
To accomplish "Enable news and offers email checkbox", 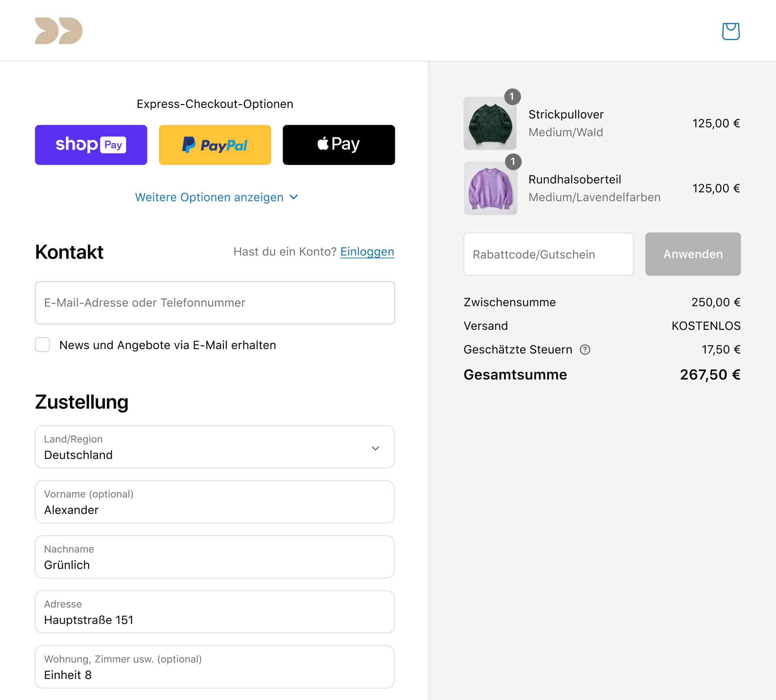I will click(x=42, y=345).
